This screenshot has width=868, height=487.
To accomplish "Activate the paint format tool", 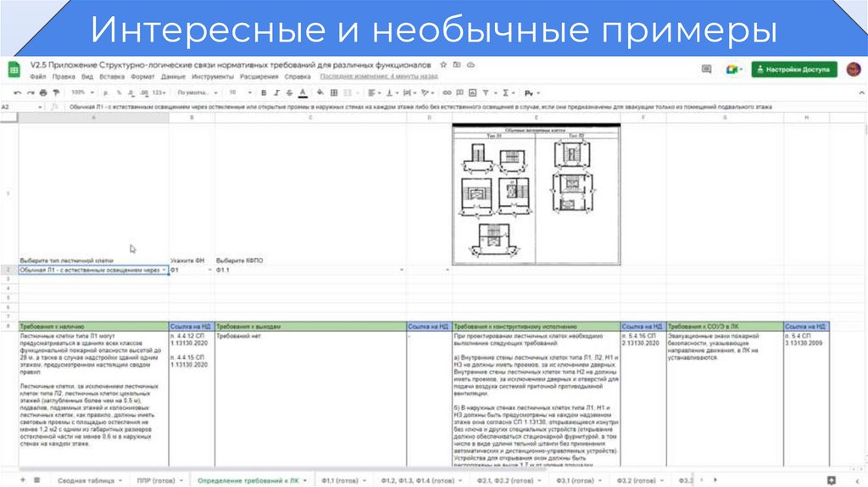I will (x=56, y=93).
